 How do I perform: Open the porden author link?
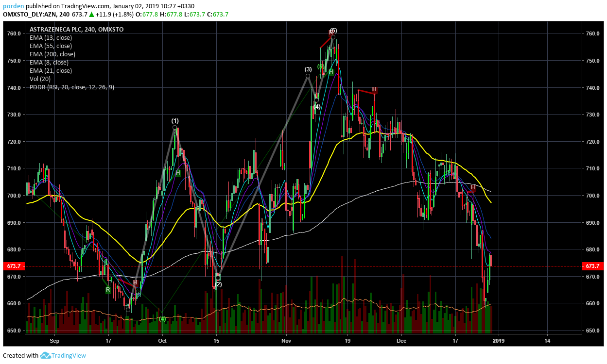tap(13, 6)
